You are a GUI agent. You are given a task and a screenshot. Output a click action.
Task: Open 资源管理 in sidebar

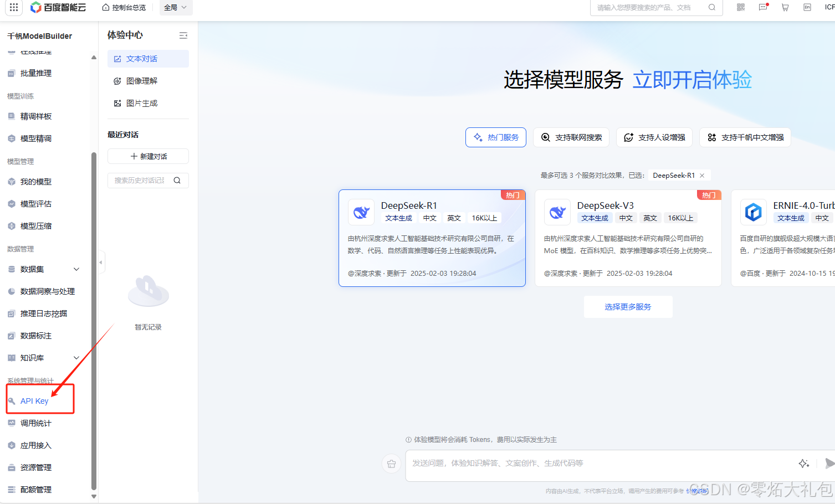pos(36,467)
